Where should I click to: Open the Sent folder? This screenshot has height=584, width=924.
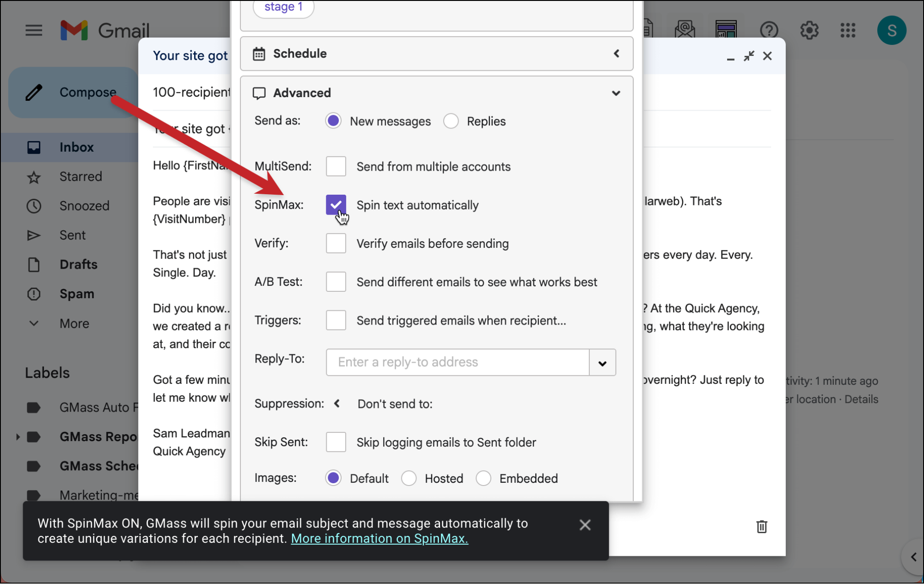click(72, 235)
